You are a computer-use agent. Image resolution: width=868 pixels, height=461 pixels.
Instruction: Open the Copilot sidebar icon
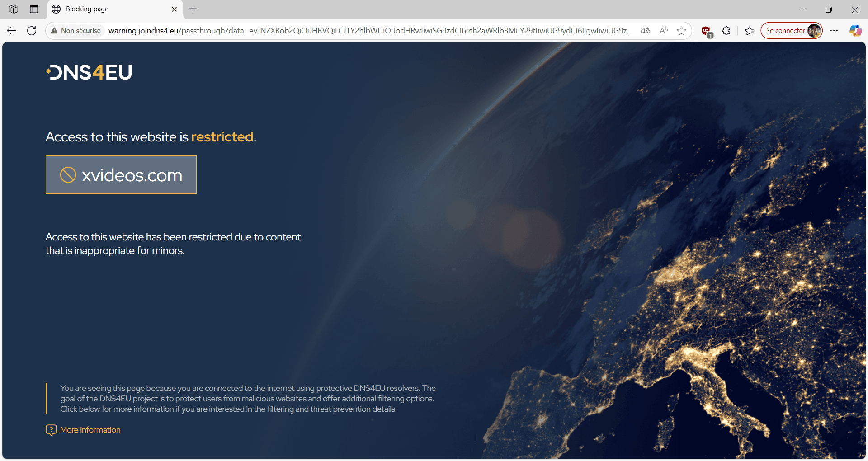855,31
